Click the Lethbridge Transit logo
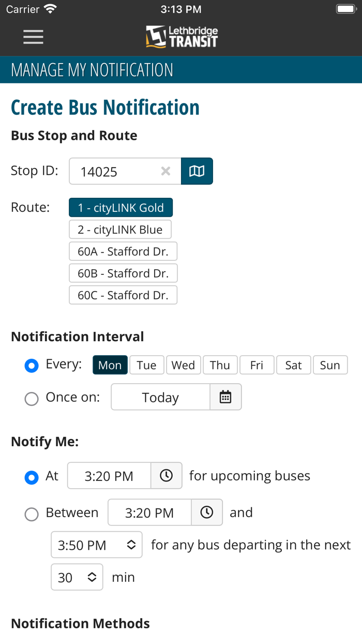Screen dimensions: 362x644 [x=181, y=37]
